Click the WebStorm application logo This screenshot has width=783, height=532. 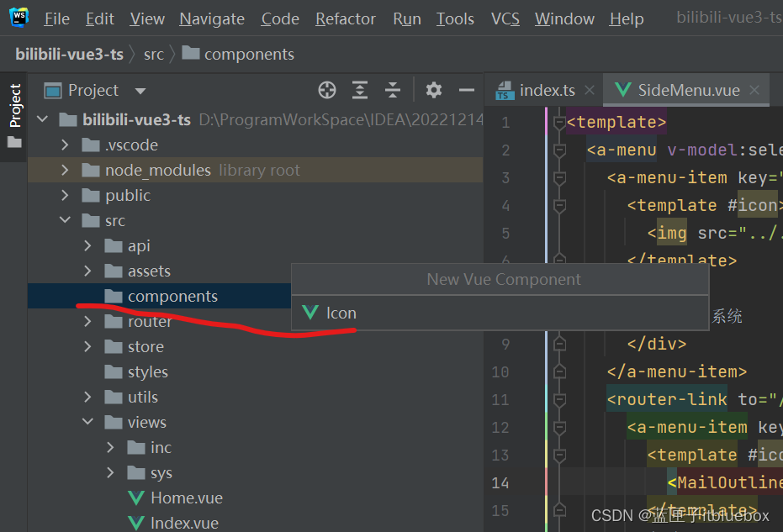19,18
